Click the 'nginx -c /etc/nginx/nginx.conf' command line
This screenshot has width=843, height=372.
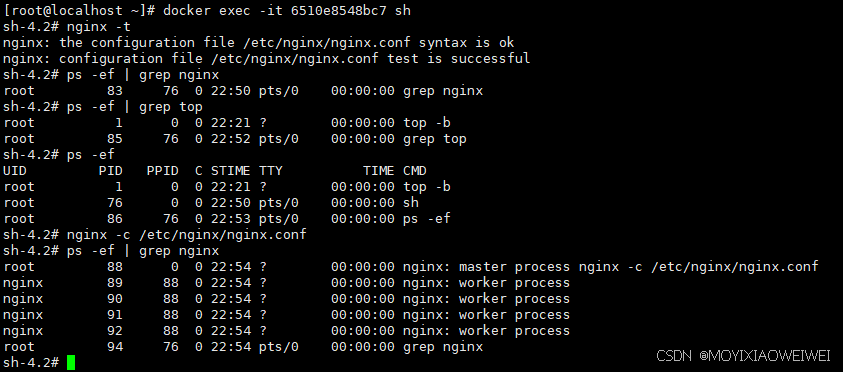click(x=186, y=234)
